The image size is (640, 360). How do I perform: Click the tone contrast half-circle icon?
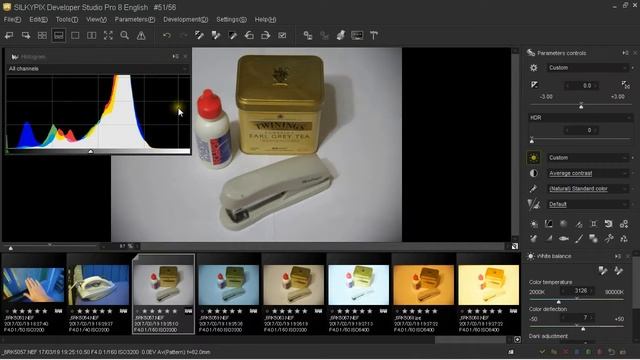point(533,173)
